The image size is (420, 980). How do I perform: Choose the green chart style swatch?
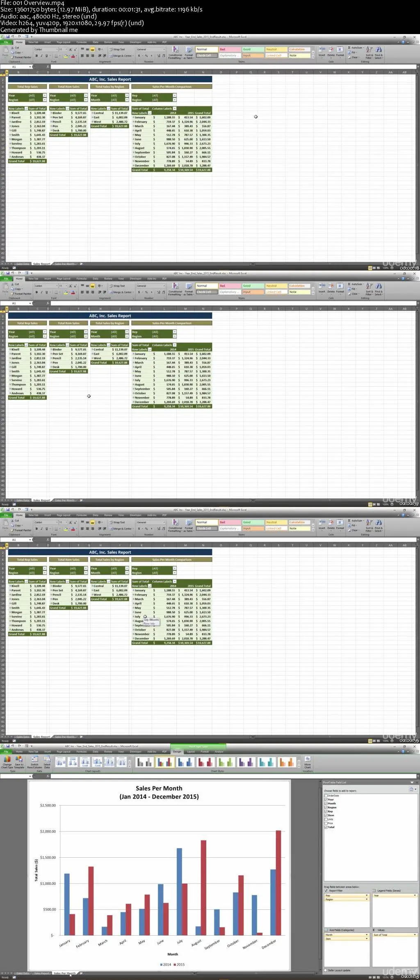(x=226, y=762)
